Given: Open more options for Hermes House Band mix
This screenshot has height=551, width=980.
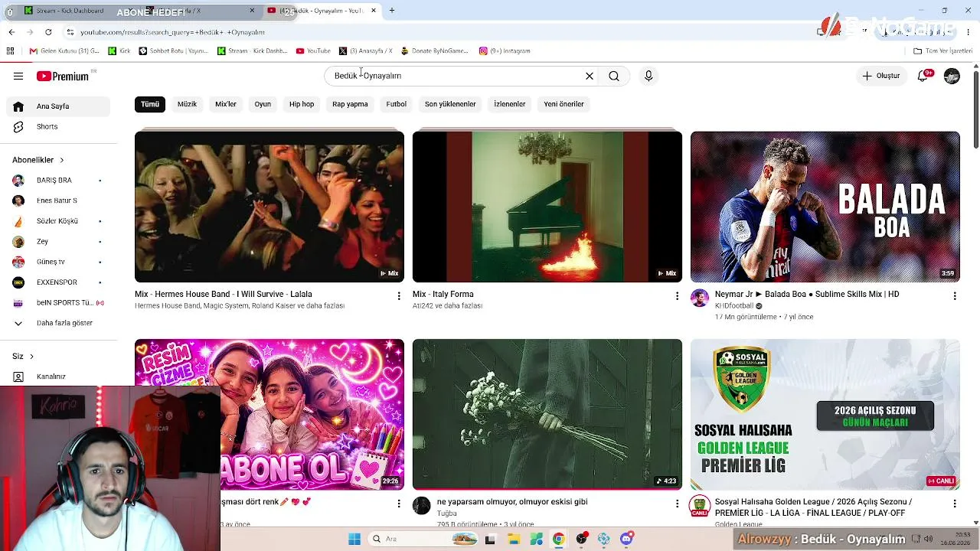Looking at the screenshot, I should tap(399, 295).
